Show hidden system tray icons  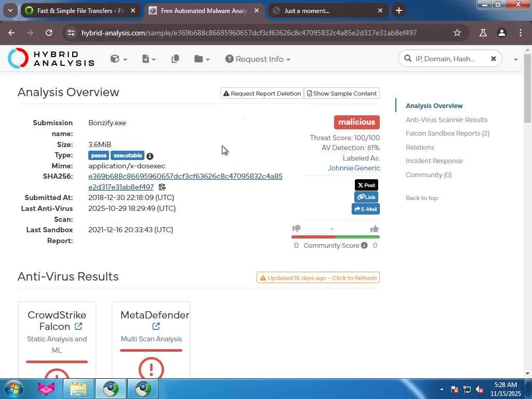tap(442, 389)
